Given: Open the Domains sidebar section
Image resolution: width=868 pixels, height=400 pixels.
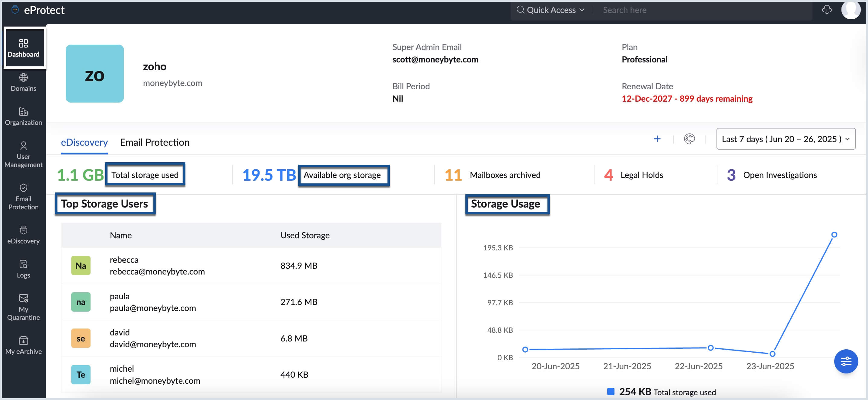Looking at the screenshot, I should pyautogui.click(x=23, y=82).
